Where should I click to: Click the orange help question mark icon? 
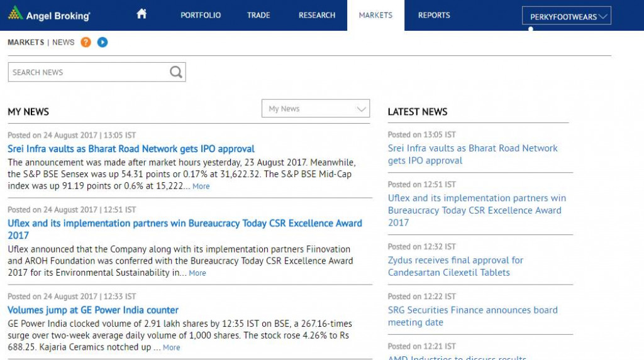pyautogui.click(x=86, y=42)
